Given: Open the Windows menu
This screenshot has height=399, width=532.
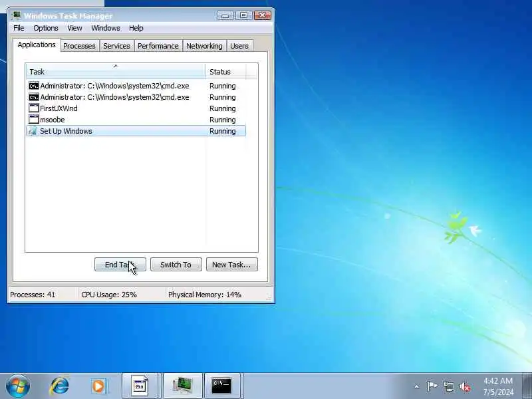Looking at the screenshot, I should point(106,28).
